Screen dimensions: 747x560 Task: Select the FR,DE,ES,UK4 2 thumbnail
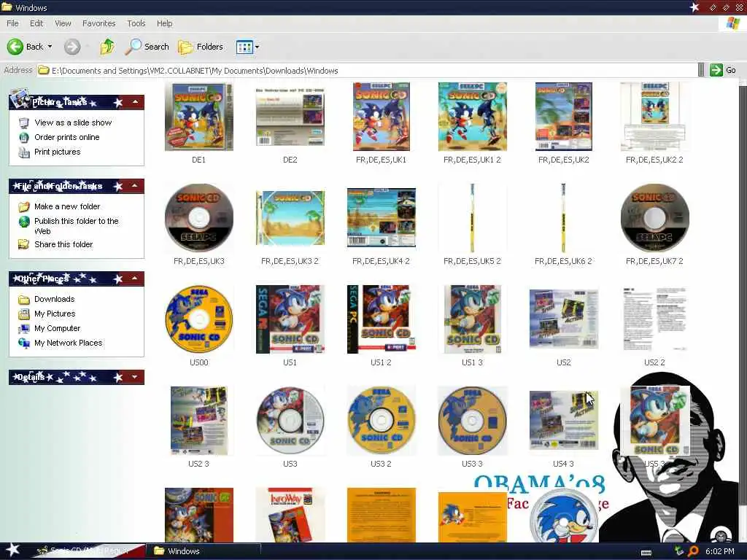tap(381, 218)
